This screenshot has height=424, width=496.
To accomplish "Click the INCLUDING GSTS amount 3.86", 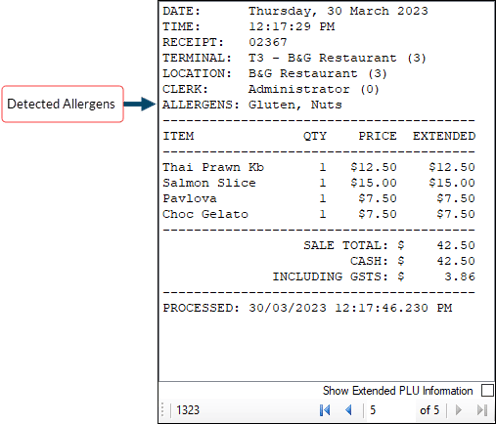I will (x=460, y=276).
